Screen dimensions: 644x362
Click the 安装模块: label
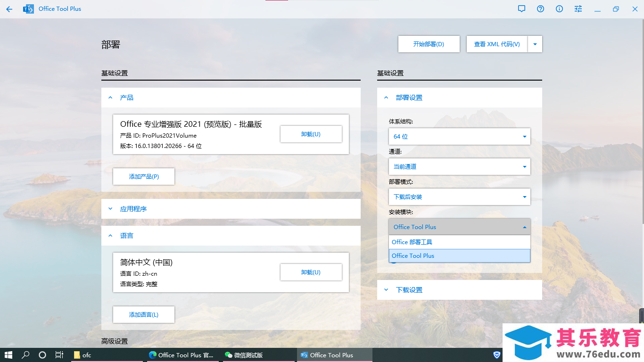401,212
